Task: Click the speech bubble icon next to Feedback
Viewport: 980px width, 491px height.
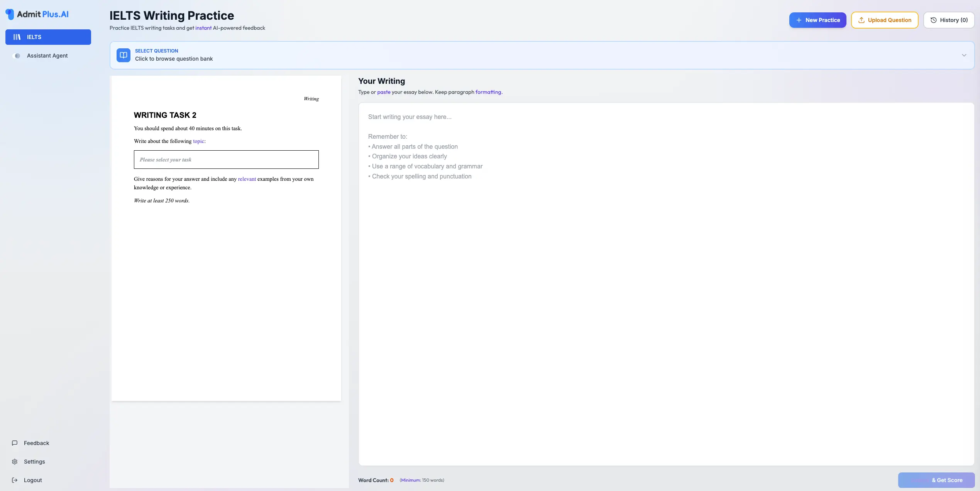Action: point(14,443)
